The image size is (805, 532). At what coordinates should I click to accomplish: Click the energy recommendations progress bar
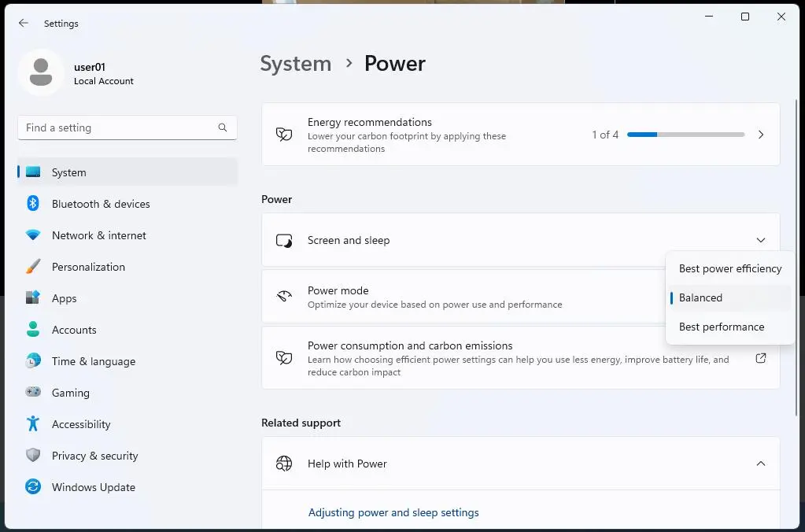(685, 135)
